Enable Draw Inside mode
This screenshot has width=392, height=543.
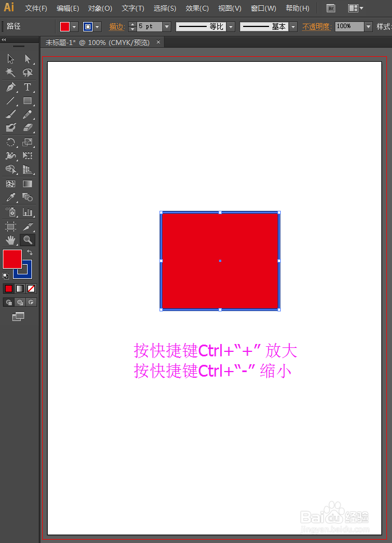(31, 302)
